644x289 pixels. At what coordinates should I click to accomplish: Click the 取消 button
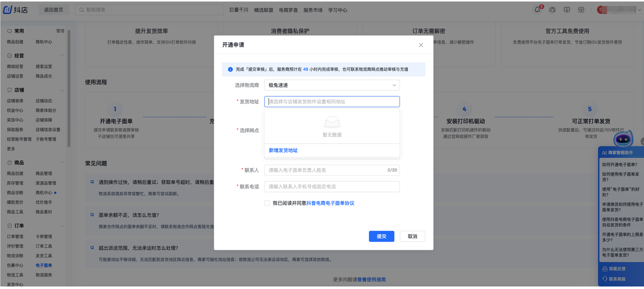pos(413,236)
